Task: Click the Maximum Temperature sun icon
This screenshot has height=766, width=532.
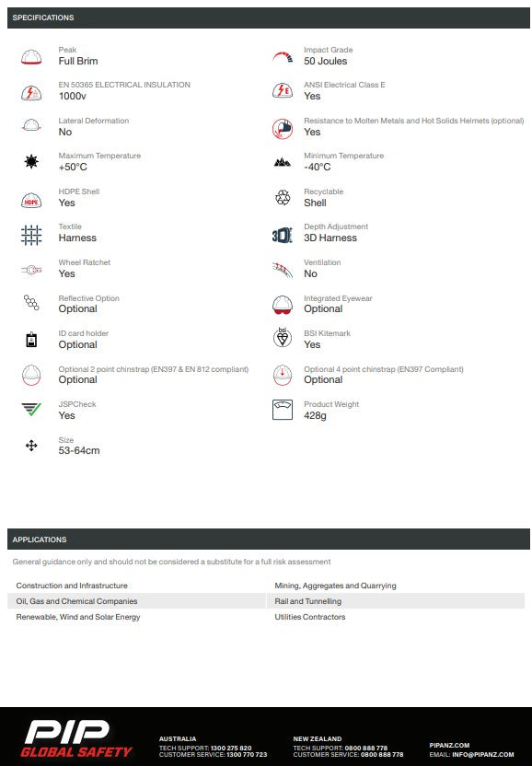Action: (31, 161)
